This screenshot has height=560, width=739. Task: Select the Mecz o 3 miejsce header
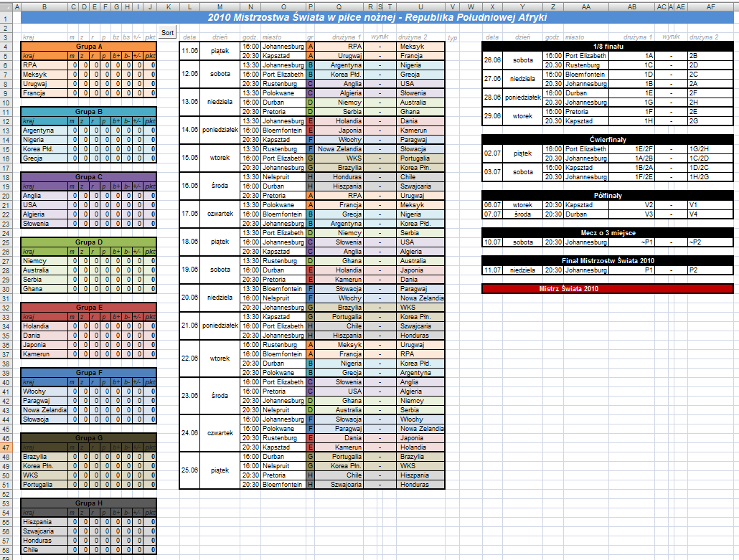608,232
